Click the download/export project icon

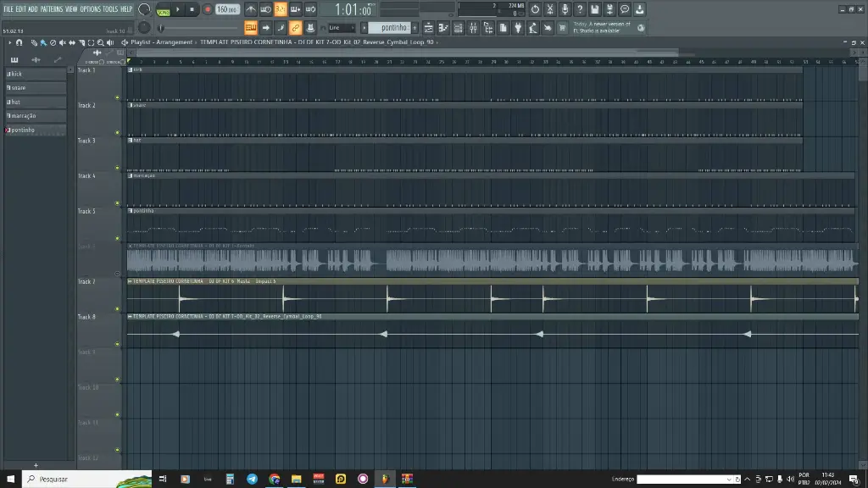pyautogui.click(x=639, y=9)
